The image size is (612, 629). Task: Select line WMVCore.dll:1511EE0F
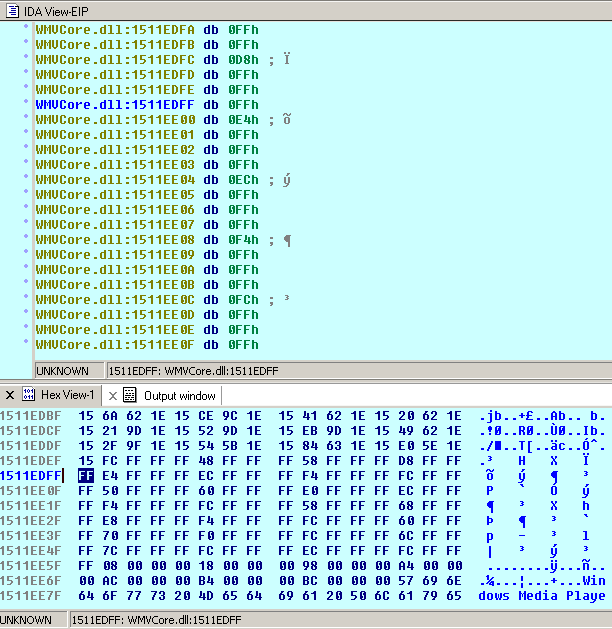[x=147, y=345]
